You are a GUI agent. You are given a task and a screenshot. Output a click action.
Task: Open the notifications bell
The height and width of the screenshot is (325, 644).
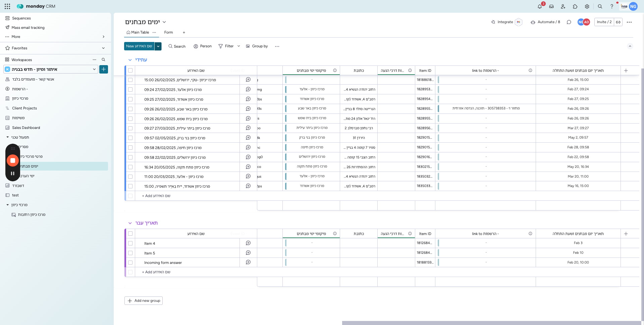[540, 6]
